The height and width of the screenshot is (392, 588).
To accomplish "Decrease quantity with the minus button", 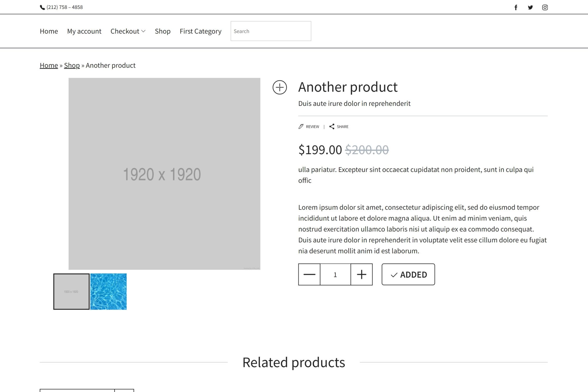I will point(309,274).
